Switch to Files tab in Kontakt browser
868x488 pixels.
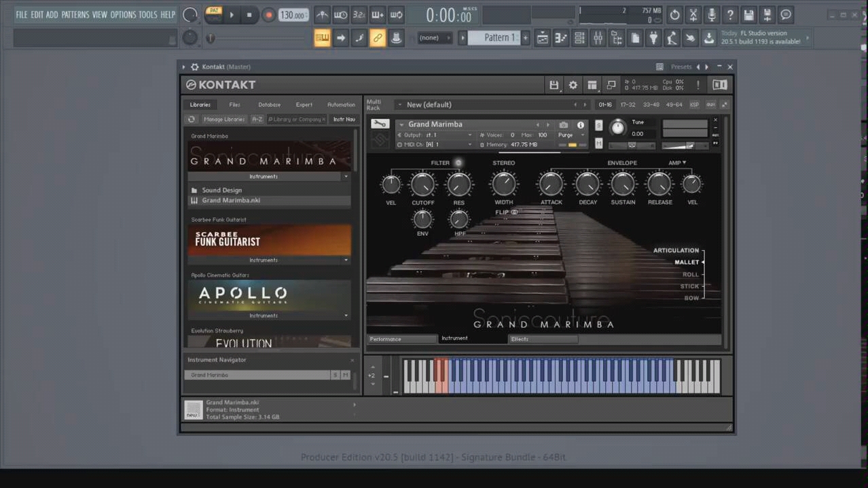coord(234,105)
